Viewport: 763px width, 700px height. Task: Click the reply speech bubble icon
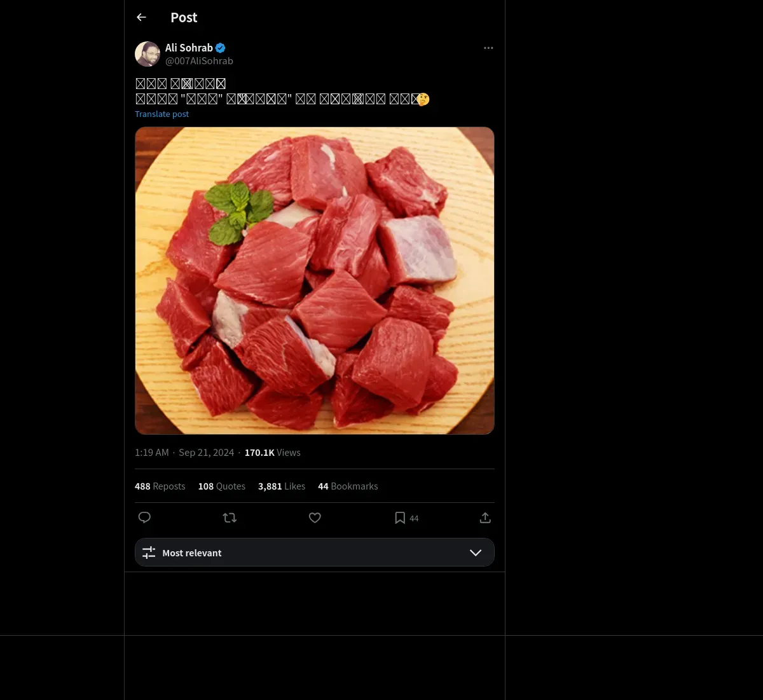tap(144, 518)
